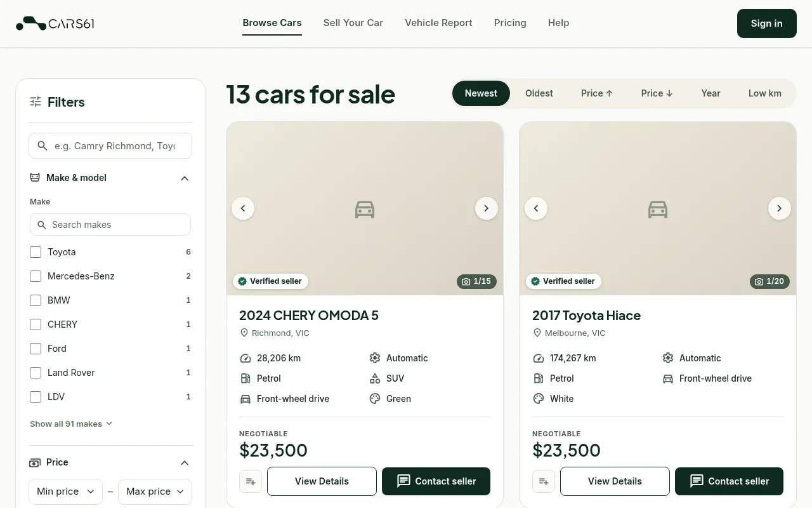Click the photo count 1/20 badge
Image resolution: width=812 pixels, height=508 pixels.
coord(769,281)
